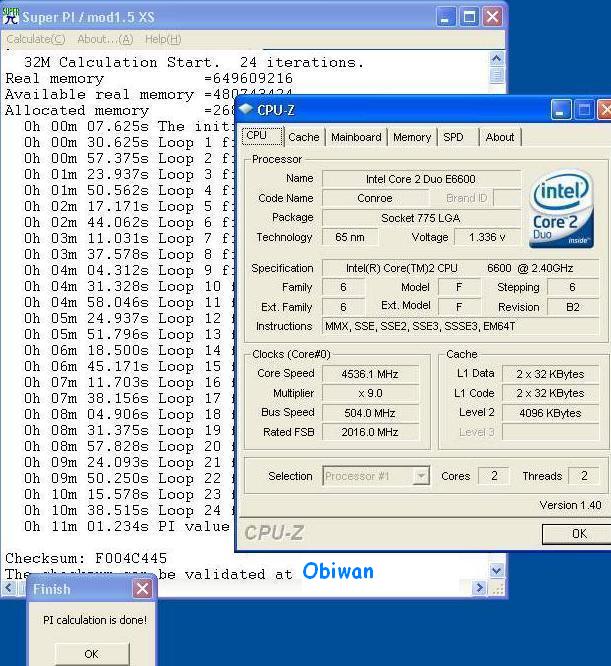Open the Calculate menu in Super PI
This screenshot has width=611, height=666.
36,40
